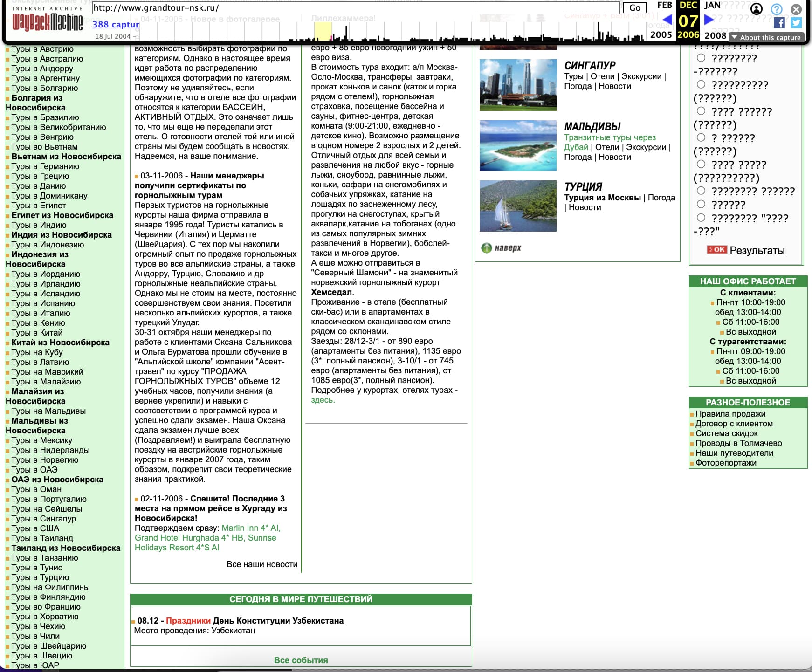
Task: Jump to FEB capture month
Action: coord(664,5)
